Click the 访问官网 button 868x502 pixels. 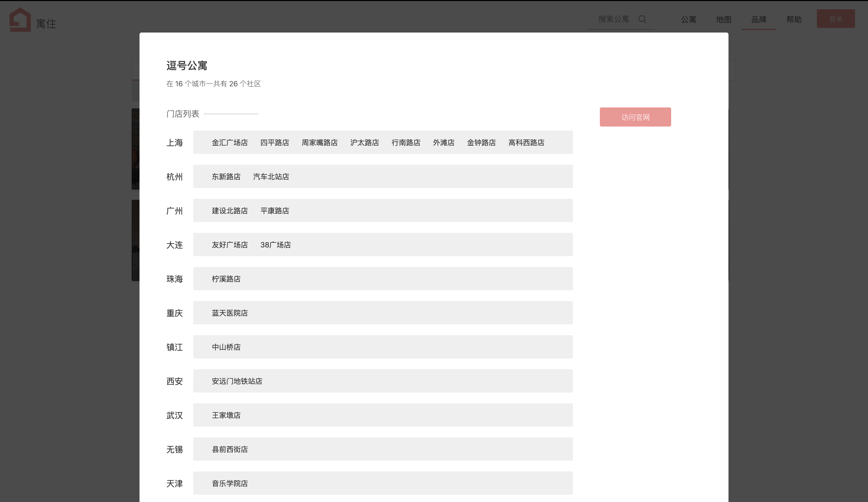(x=635, y=117)
